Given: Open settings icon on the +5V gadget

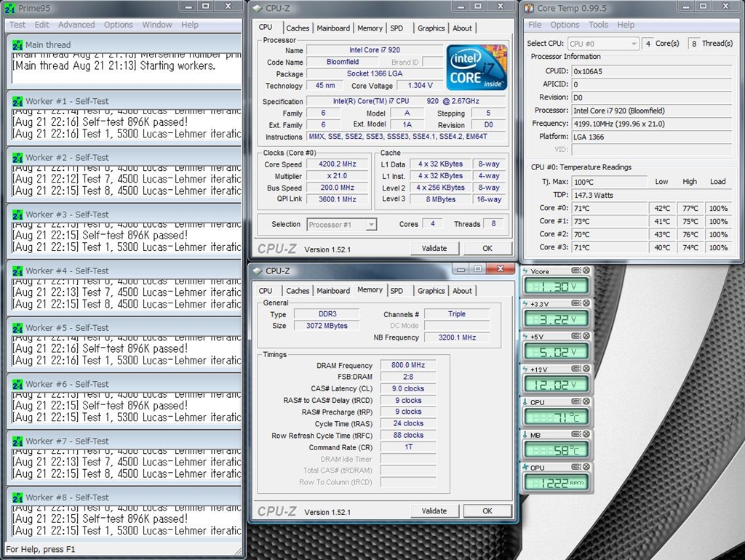Looking at the screenshot, I should pos(575,337).
